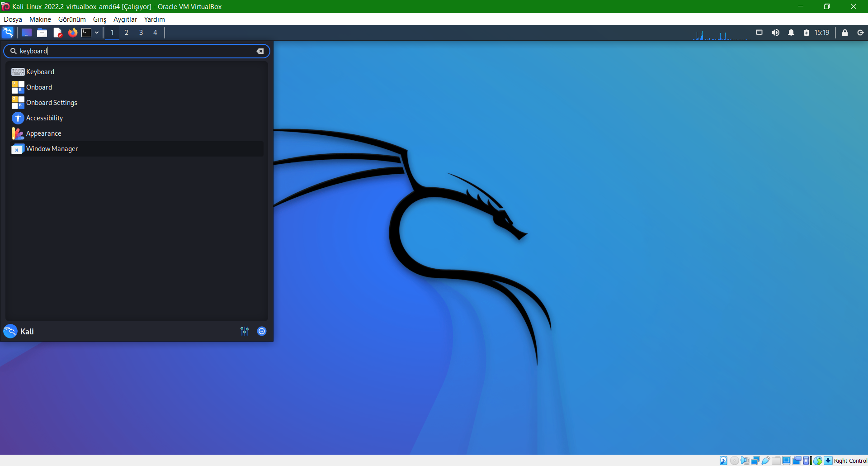Switch to workspace 2
The image size is (868, 466).
click(x=127, y=33)
